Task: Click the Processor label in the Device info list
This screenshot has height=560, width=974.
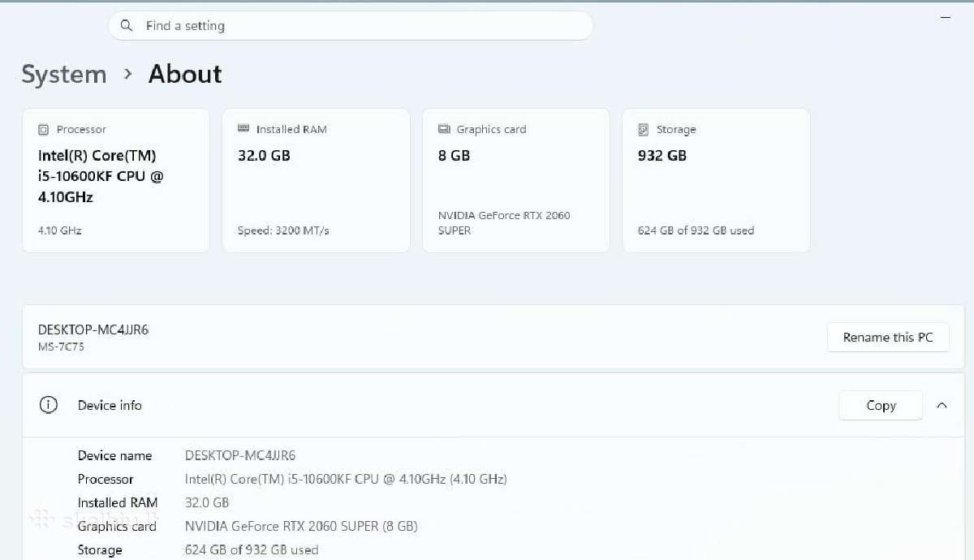Action: point(106,480)
